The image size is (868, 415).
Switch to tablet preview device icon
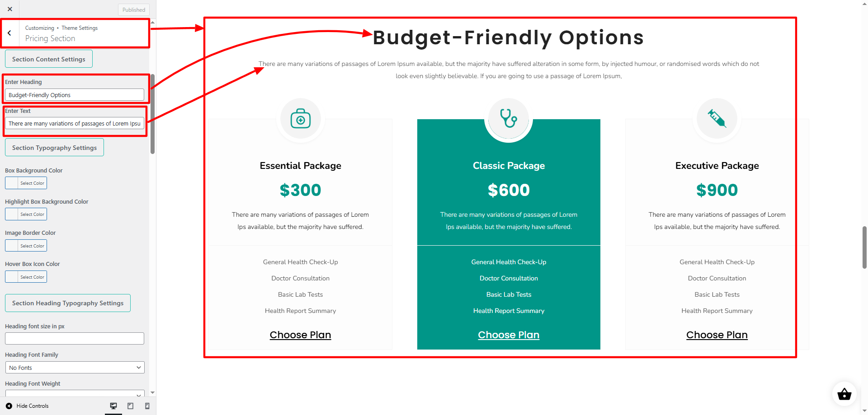click(x=130, y=406)
